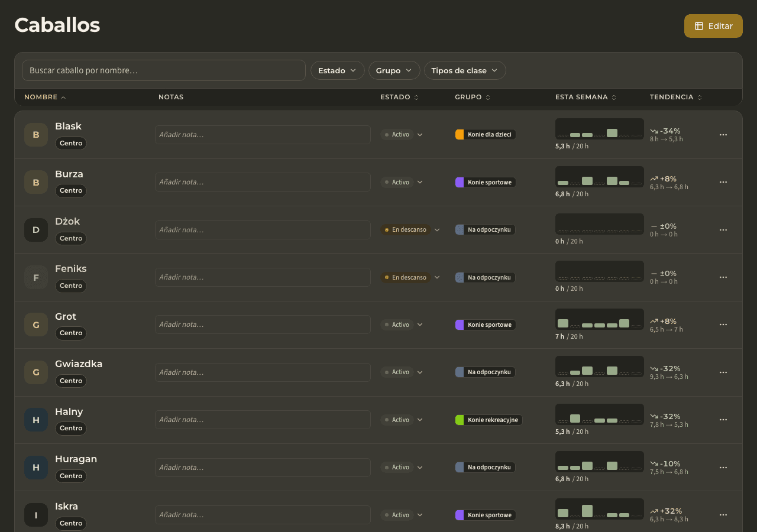Click the weekly hours chart for Blask
This screenshot has width=757, height=532.
(600, 129)
